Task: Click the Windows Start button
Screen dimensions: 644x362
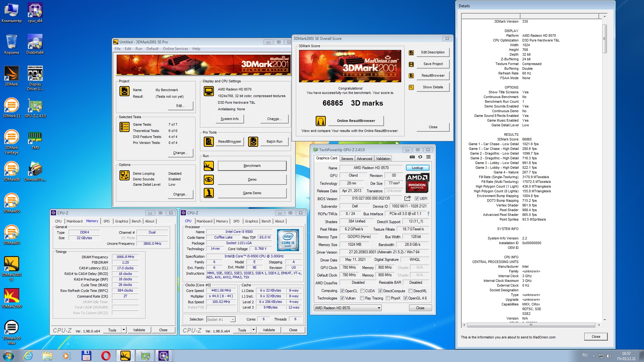Action: [x=8, y=356]
